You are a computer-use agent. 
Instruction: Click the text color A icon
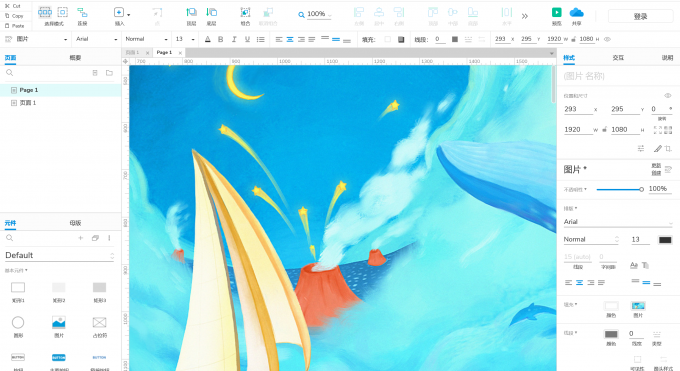tap(208, 39)
